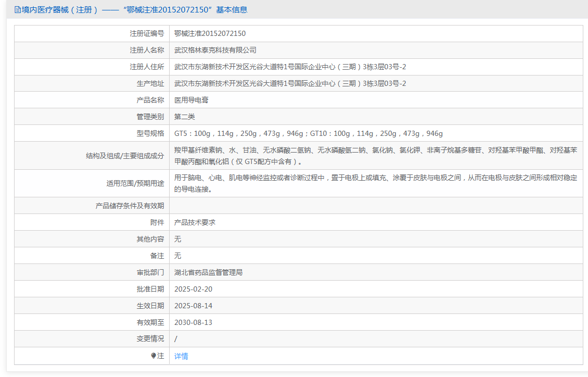Select product name 医用导电膏

[191, 100]
